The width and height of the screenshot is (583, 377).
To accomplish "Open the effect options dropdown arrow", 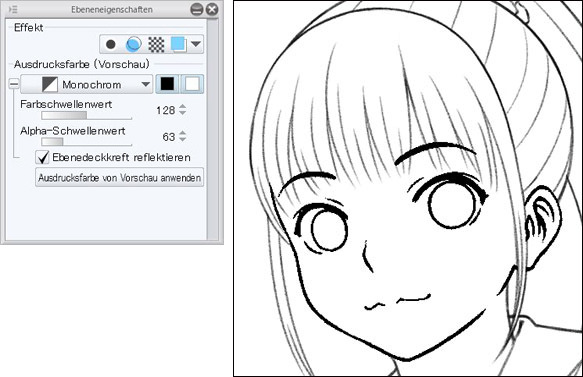I will pyautogui.click(x=196, y=44).
